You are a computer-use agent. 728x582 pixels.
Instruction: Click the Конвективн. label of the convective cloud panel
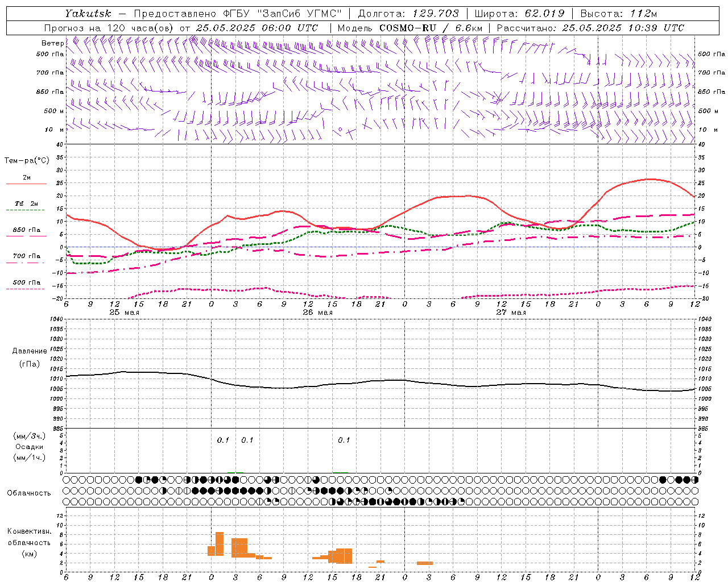click(x=30, y=531)
